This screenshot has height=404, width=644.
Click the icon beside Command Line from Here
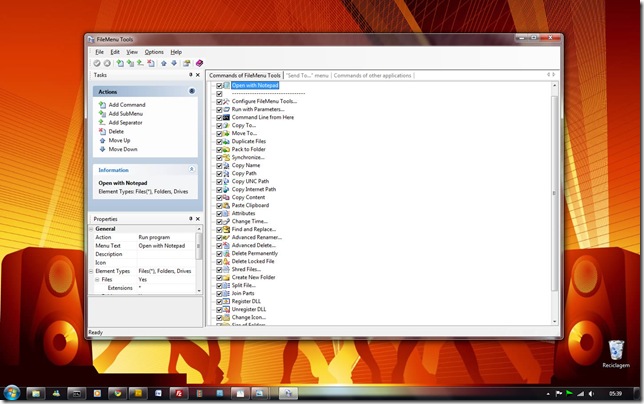[x=226, y=117]
